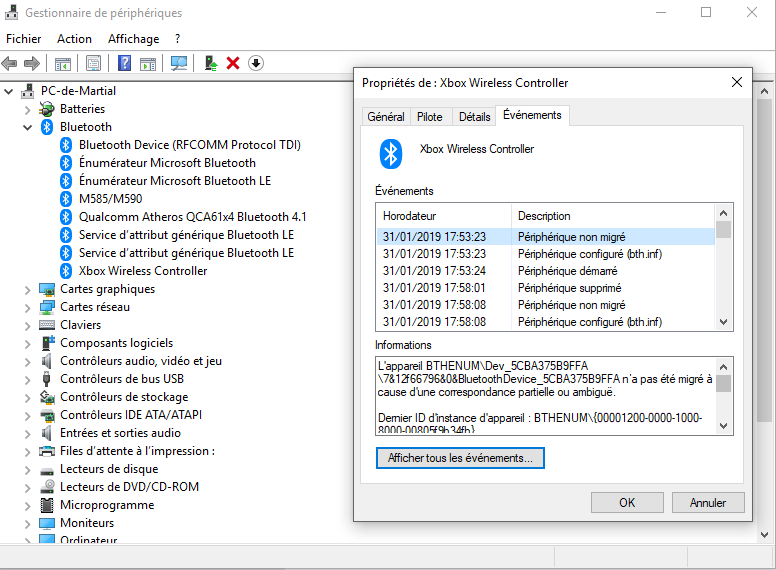
Task: Click the Batteries category icon
Action: tap(47, 109)
